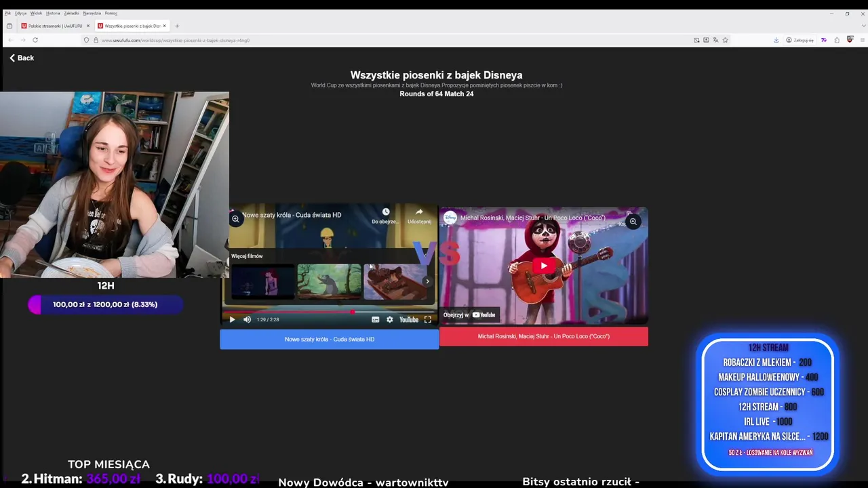Toggle subtitles on the left video

tap(375, 319)
